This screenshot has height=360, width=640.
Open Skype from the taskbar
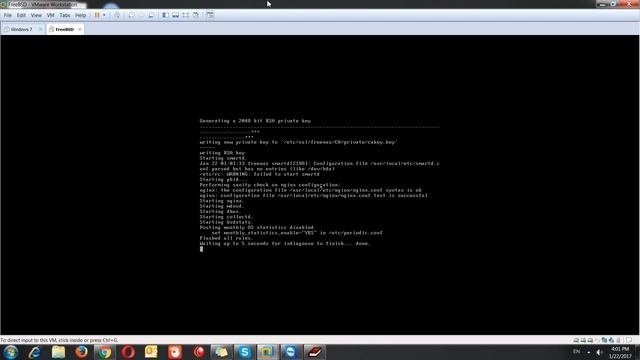[244, 352]
